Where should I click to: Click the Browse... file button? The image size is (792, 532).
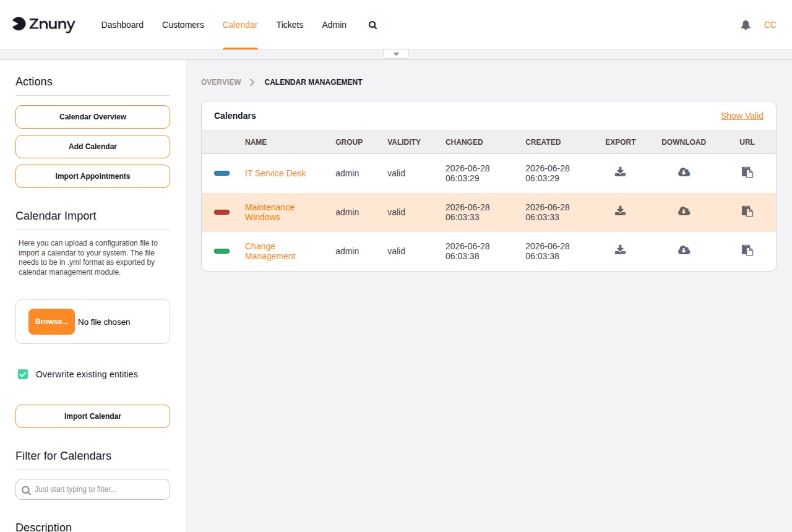(x=51, y=322)
